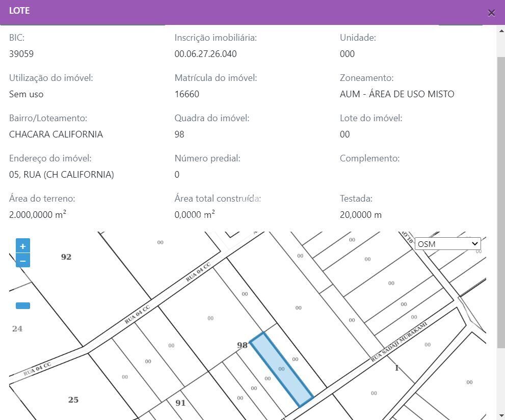The image size is (505, 420).
Task: Click block number 92 on the map
Action: coord(66,257)
